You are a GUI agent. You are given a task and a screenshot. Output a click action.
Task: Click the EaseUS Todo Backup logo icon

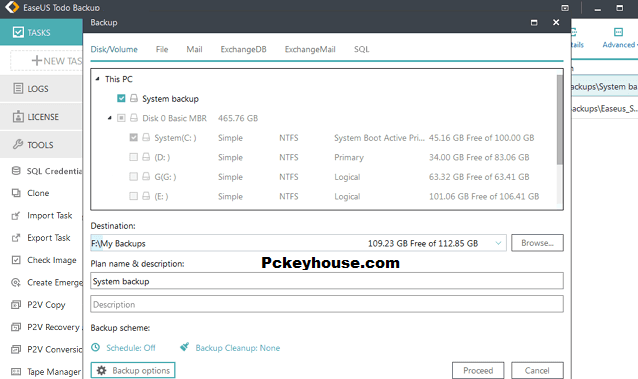(12, 7)
